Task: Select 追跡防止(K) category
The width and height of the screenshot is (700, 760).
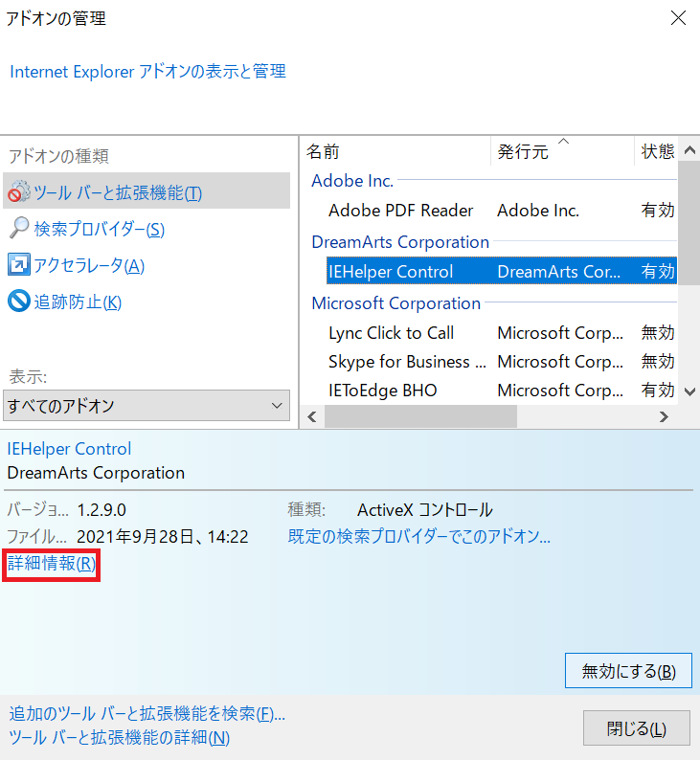Action: point(78,302)
